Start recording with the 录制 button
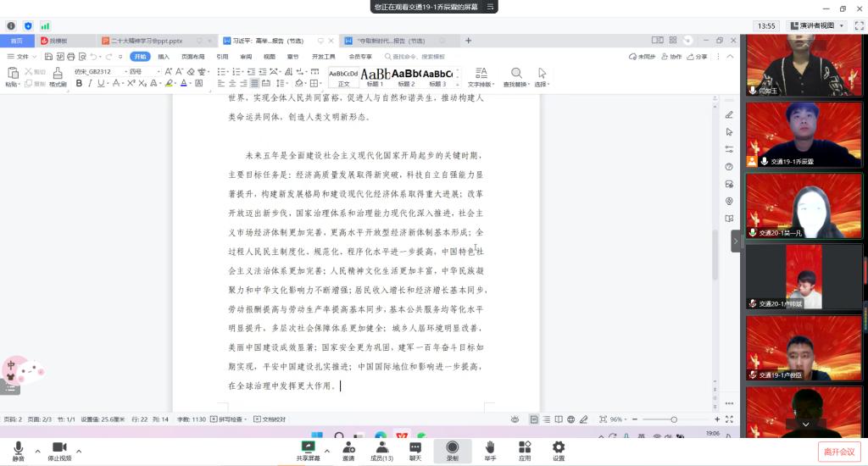This screenshot has height=466, width=868. (x=452, y=448)
